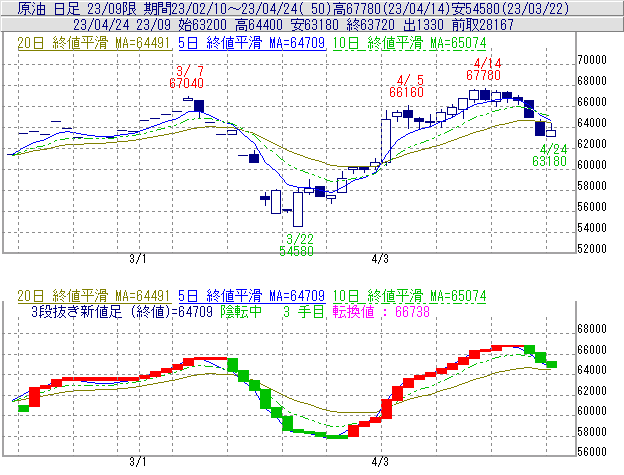Image resolution: width=624 pixels, height=475 pixels.
Task: Click the lower chart's 3/1 date axis label
Action: [138, 462]
